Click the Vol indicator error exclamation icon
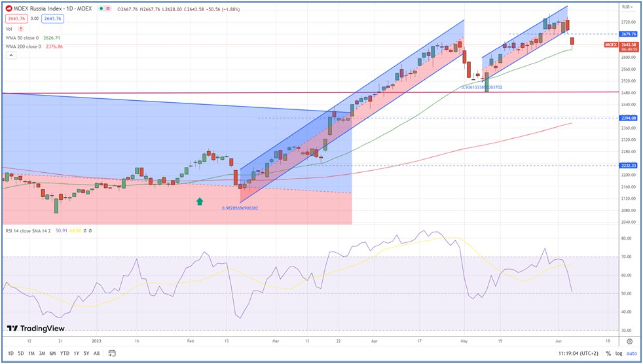Viewport: 643px width, 364px height. pos(21,29)
